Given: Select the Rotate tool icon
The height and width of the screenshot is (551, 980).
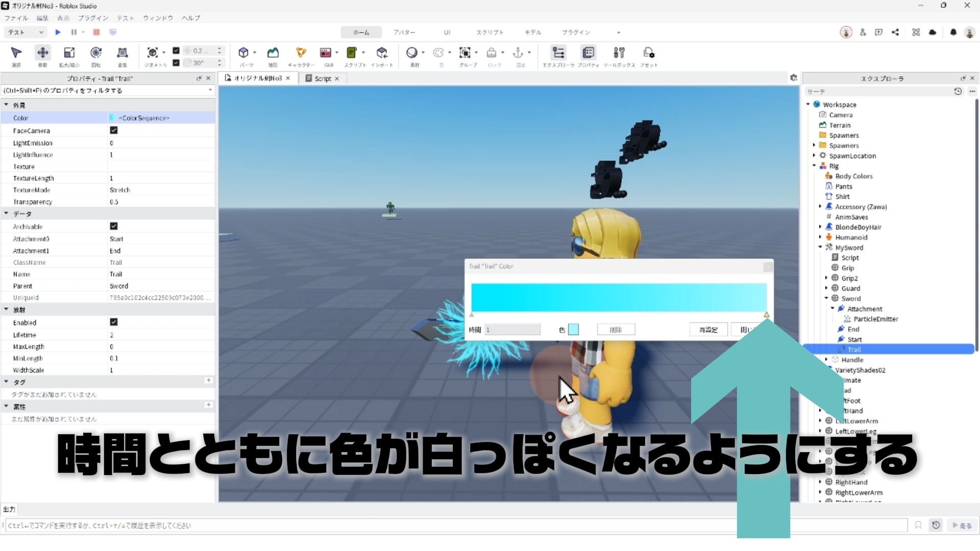Looking at the screenshot, I should click(95, 53).
